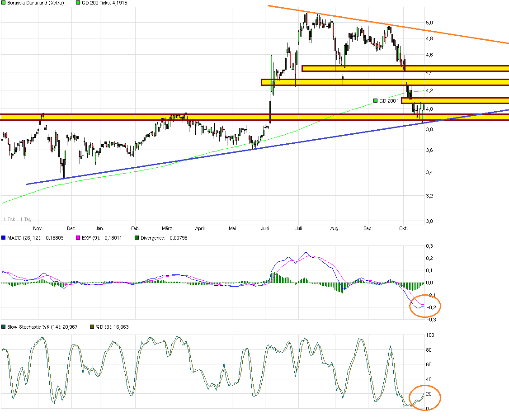Click the 3,2 price axis label
The height and width of the screenshot is (420, 509).
[429, 196]
